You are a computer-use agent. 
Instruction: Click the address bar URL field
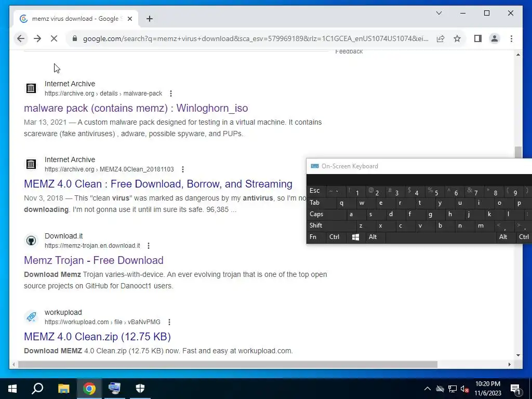point(256,38)
